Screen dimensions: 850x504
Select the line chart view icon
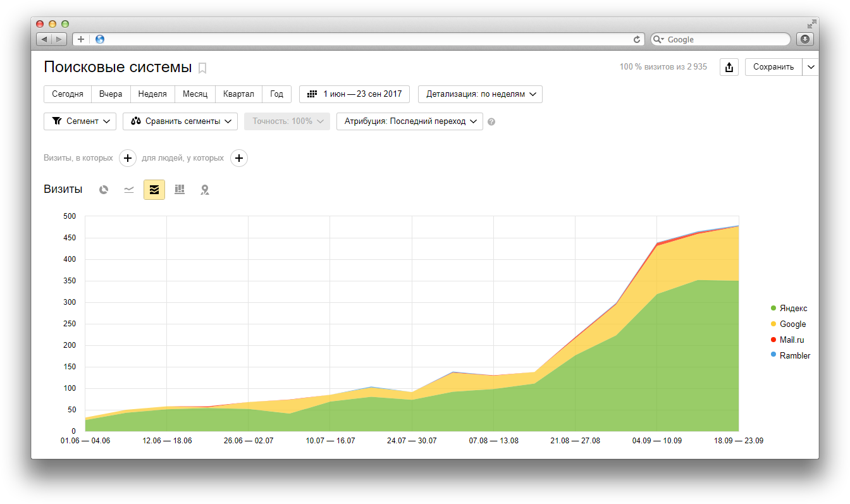coord(129,190)
